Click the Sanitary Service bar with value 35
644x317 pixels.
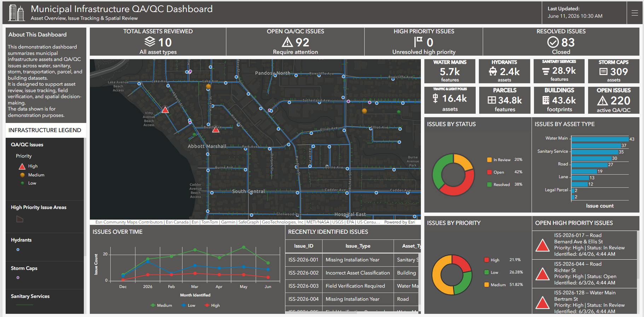click(595, 152)
